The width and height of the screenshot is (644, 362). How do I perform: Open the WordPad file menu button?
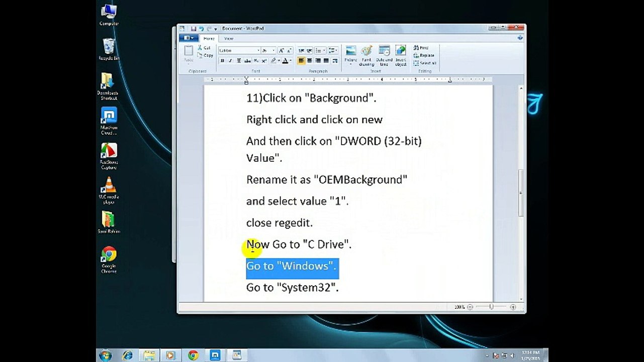[x=189, y=38]
